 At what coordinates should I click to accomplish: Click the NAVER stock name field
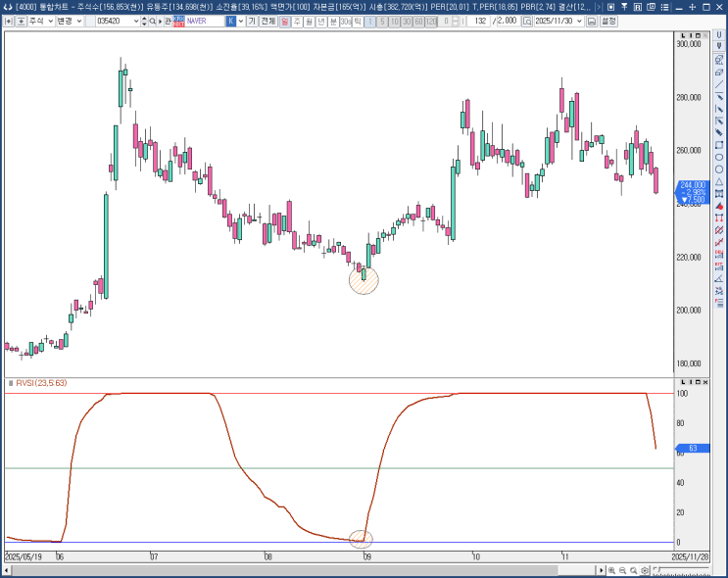click(206, 22)
